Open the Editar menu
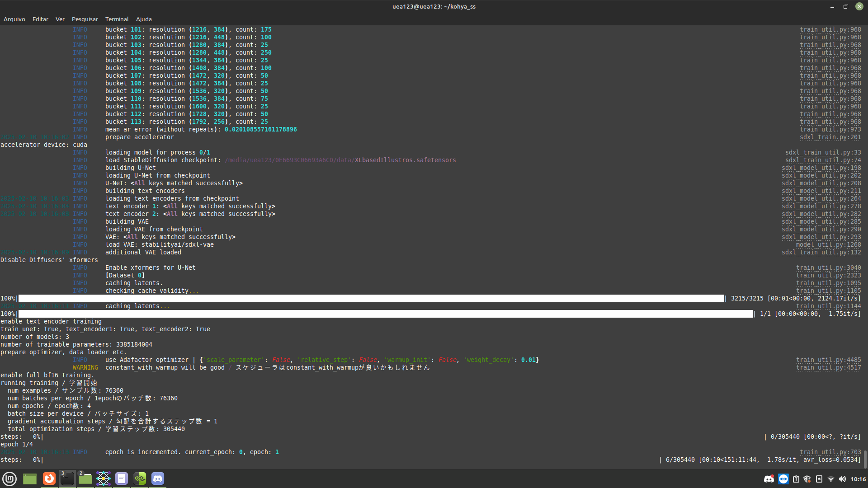Screen dimensions: 868x488 40,19
